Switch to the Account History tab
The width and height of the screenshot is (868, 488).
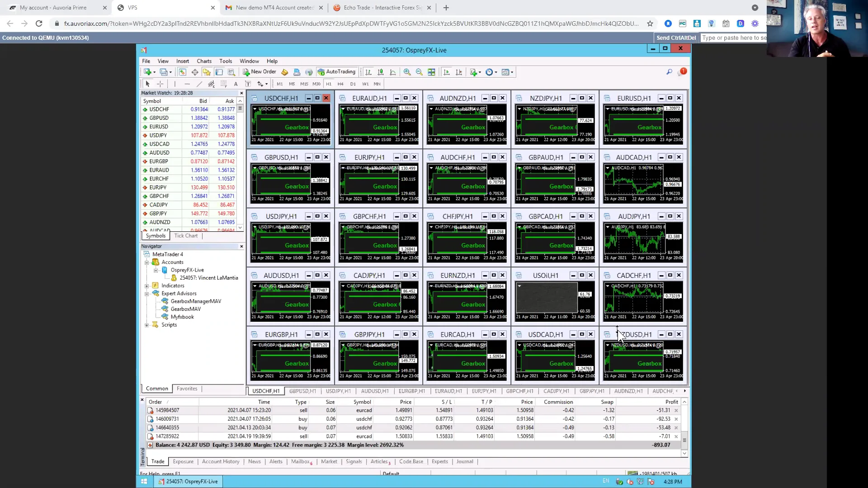(x=221, y=461)
